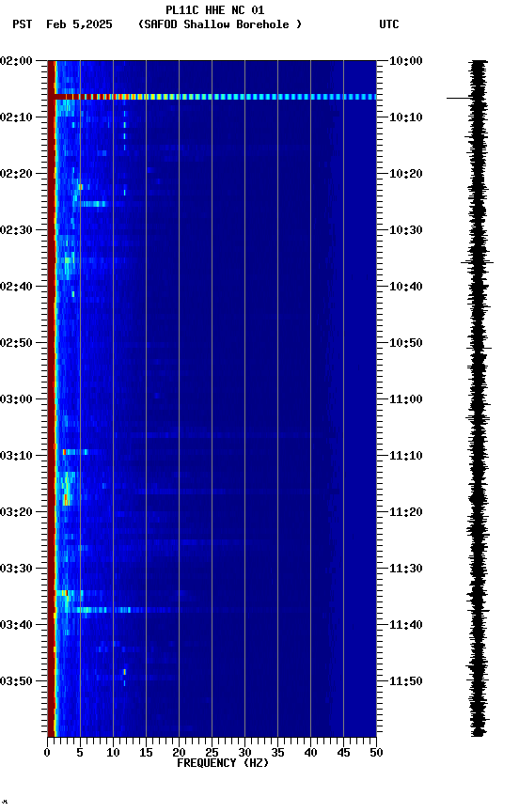Click the large seismogram spike near 10:06 UTC
Viewport: 519px width, 812px height.
pos(460,98)
